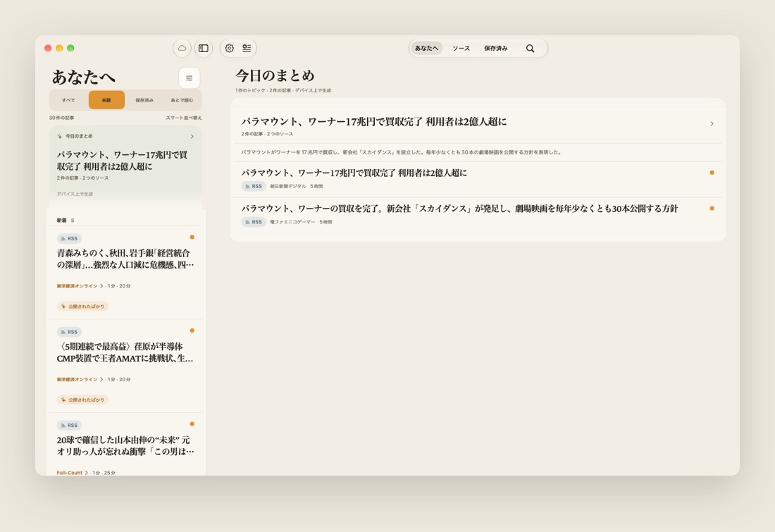Viewport: 775px width, 532px height.
Task: Select the 保存済み filter segment in sidebar
Action: pyautogui.click(x=144, y=100)
